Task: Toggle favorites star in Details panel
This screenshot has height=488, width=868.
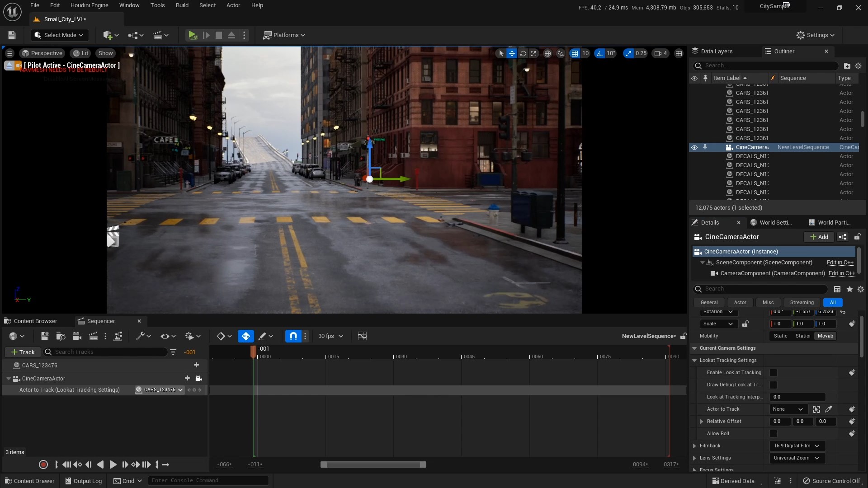Action: tap(849, 289)
